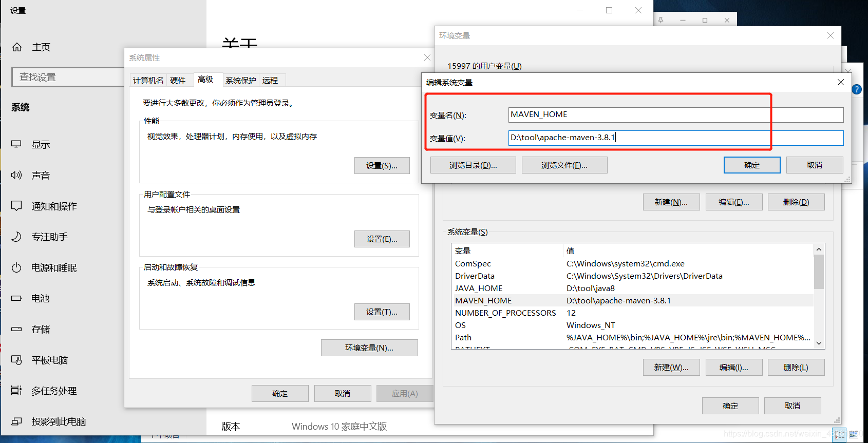
Task: Click New (新建(W)) for system variables
Action: tap(671, 368)
